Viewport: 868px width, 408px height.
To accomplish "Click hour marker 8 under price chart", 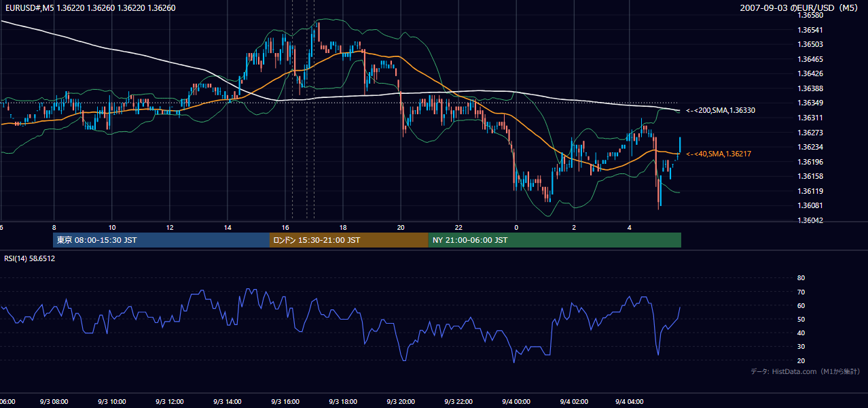I will tap(54, 227).
